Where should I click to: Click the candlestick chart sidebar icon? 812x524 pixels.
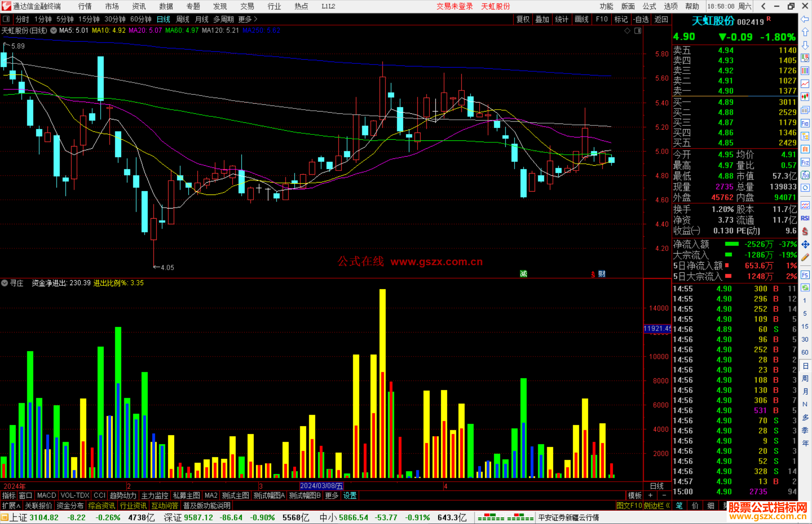click(x=805, y=97)
